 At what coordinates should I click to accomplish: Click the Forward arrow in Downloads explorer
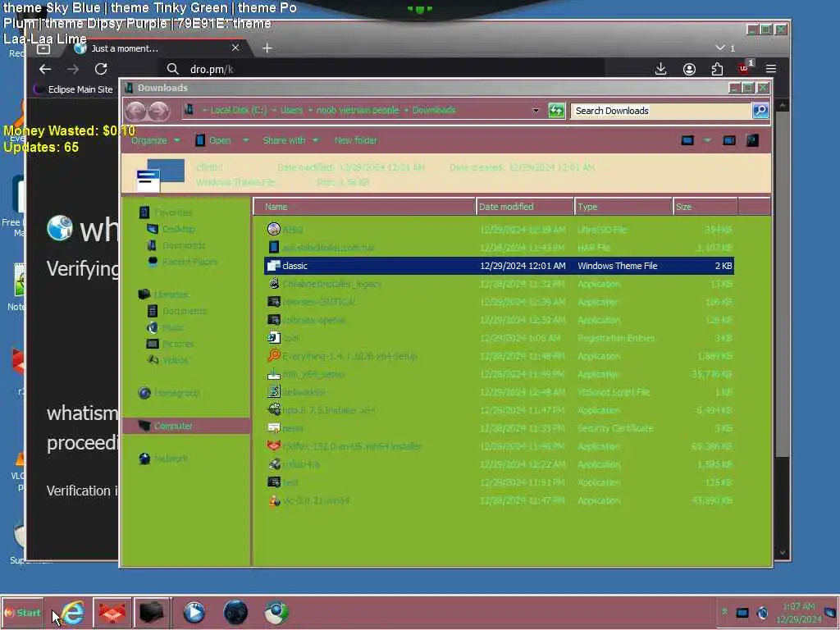pyautogui.click(x=159, y=111)
